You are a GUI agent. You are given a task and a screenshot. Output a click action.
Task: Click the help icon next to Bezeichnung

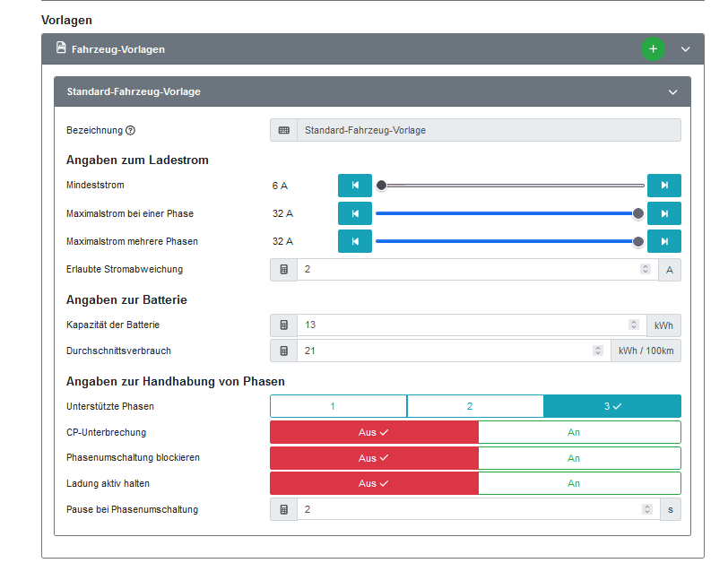tap(131, 131)
